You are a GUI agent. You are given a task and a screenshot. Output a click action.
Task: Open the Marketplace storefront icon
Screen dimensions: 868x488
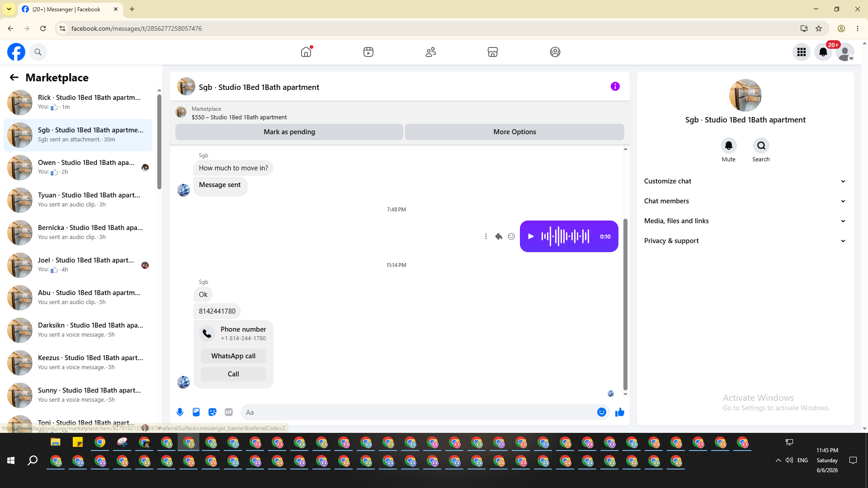493,52
